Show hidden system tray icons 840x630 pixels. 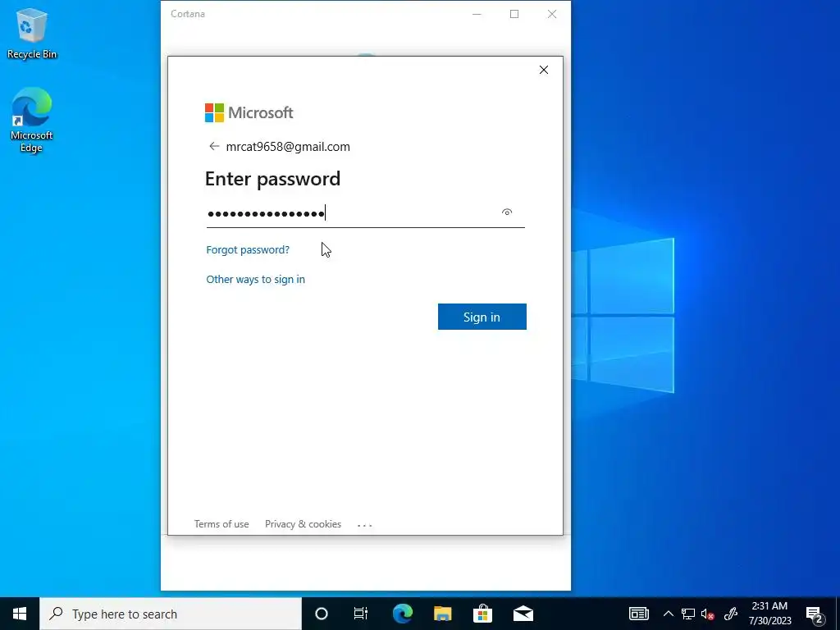click(x=668, y=614)
